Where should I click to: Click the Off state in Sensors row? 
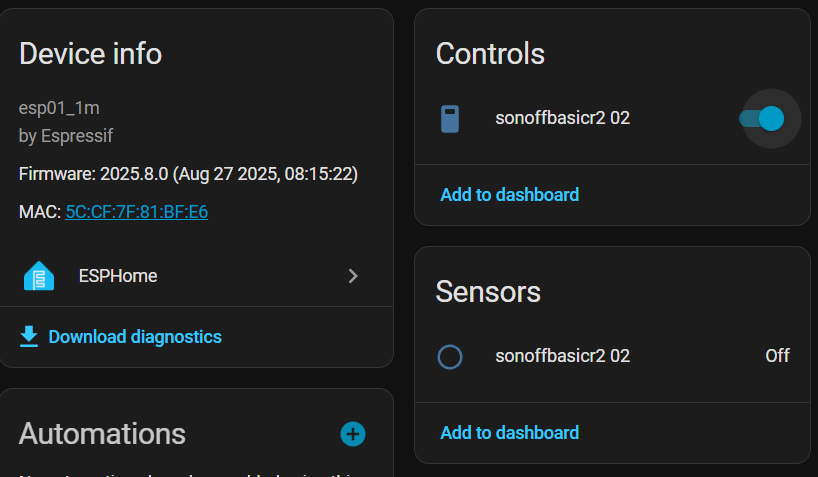click(x=777, y=356)
